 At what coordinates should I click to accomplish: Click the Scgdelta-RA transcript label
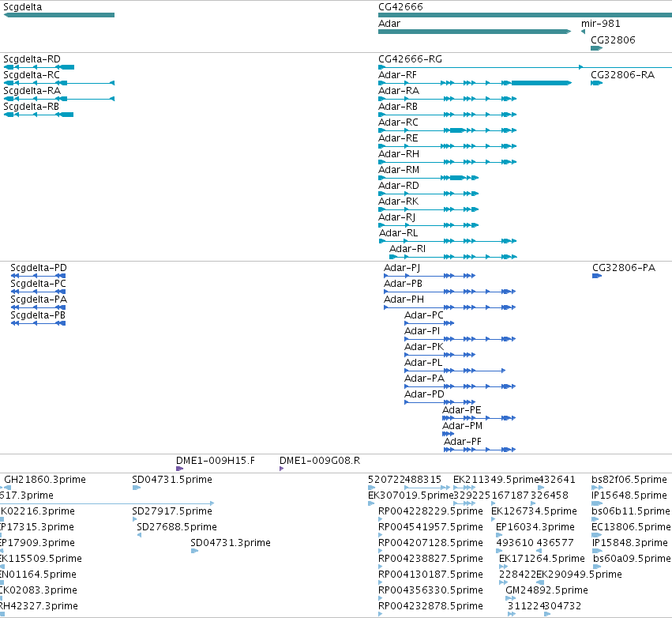coord(32,91)
